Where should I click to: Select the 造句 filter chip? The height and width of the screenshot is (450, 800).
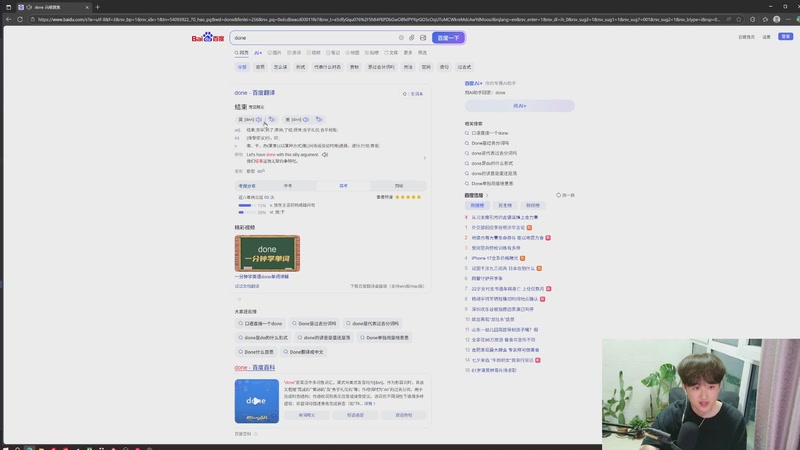444,67
